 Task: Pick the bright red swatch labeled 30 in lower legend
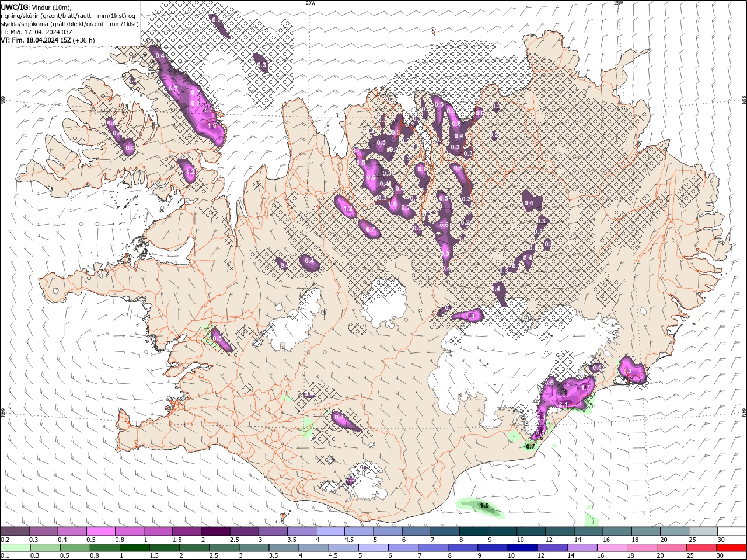pyautogui.click(x=731, y=548)
